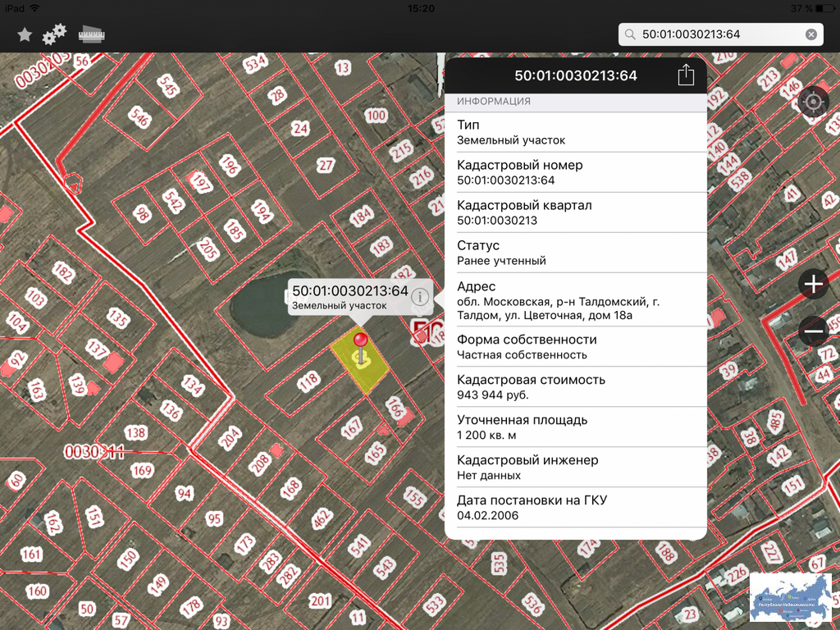Zoom in the map with plus button

point(813,283)
